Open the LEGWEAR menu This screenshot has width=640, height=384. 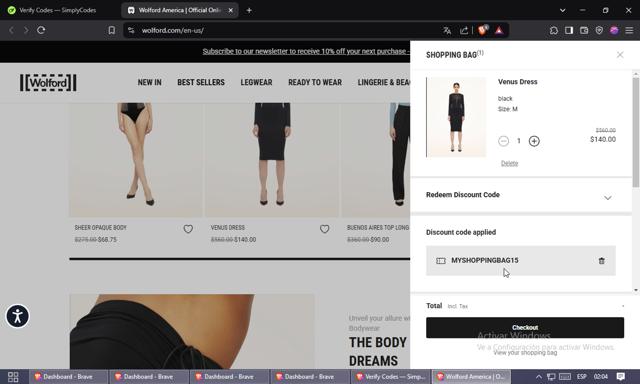click(256, 82)
